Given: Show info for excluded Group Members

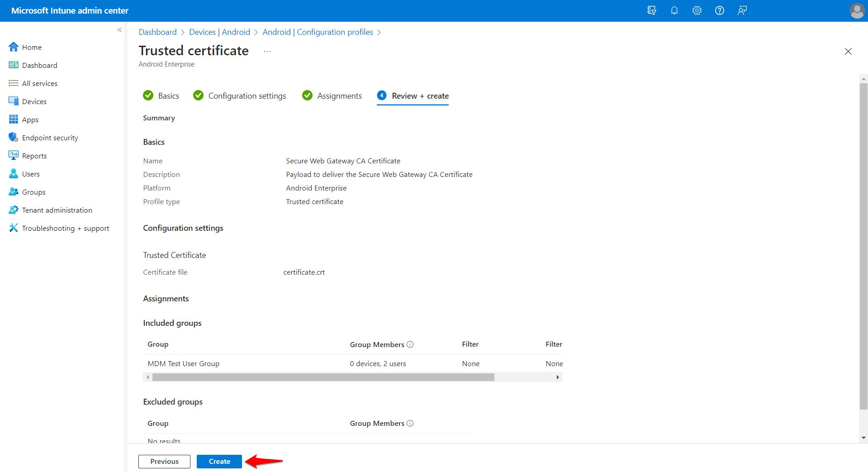Looking at the screenshot, I should coord(410,424).
